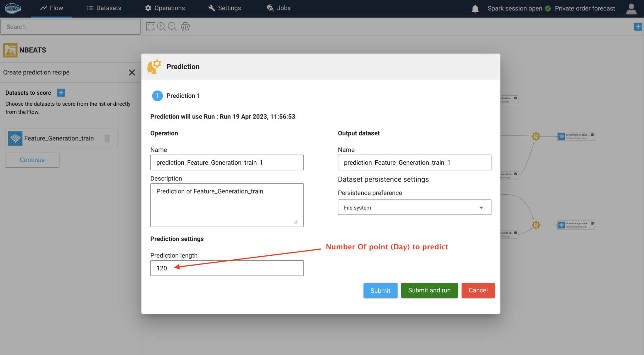Click the NBEATS model icon in left panel
The height and width of the screenshot is (355, 644).
click(10, 50)
